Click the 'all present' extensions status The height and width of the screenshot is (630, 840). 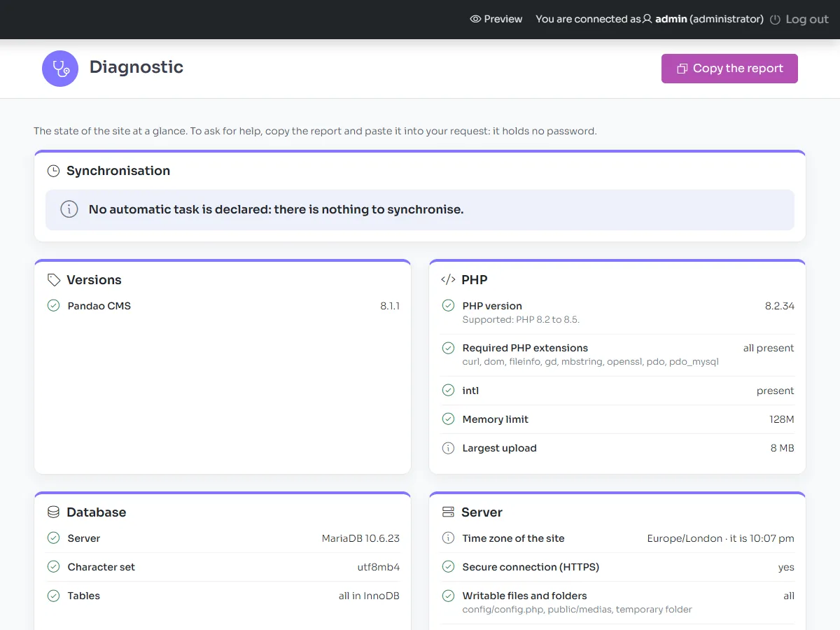(x=769, y=348)
